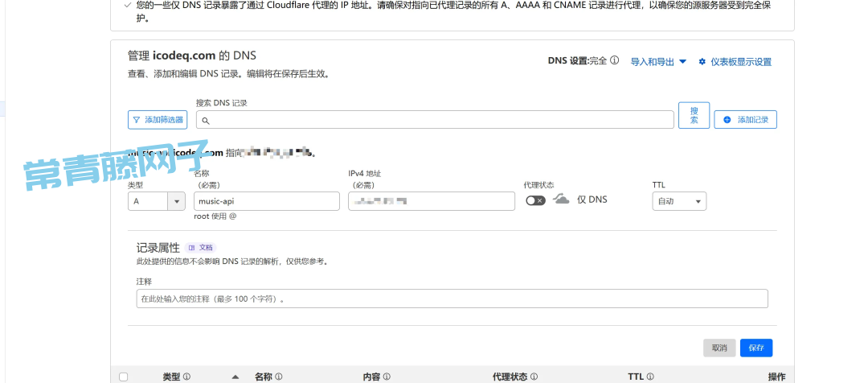
Task: Check the select-all checkbox in table header
Action: tap(123, 377)
